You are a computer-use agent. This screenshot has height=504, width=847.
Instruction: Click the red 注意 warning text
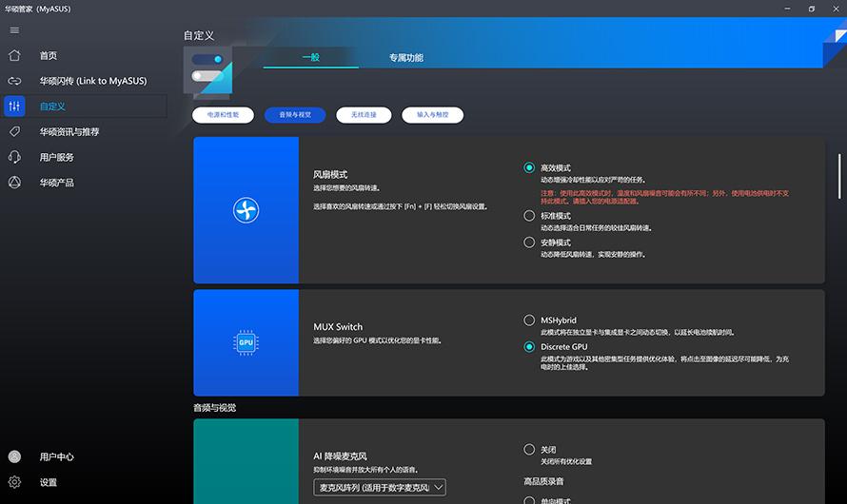664,197
